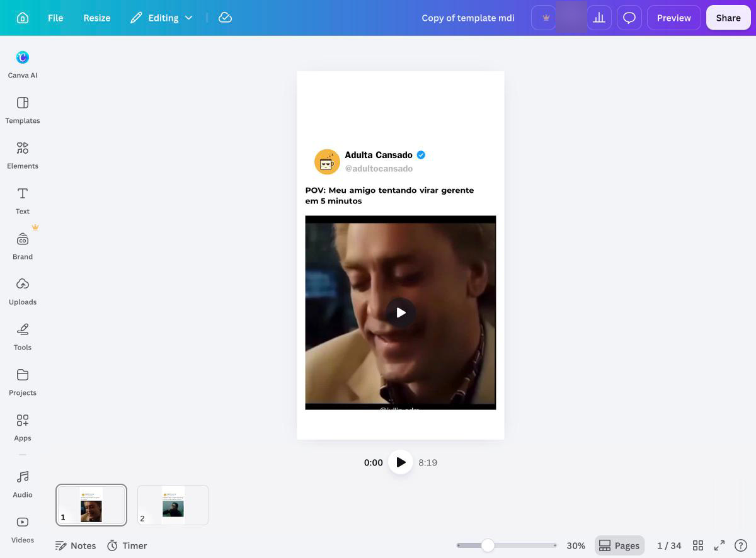Open the Timer tool
Image resolution: width=756 pixels, height=558 pixels.
[x=127, y=545]
